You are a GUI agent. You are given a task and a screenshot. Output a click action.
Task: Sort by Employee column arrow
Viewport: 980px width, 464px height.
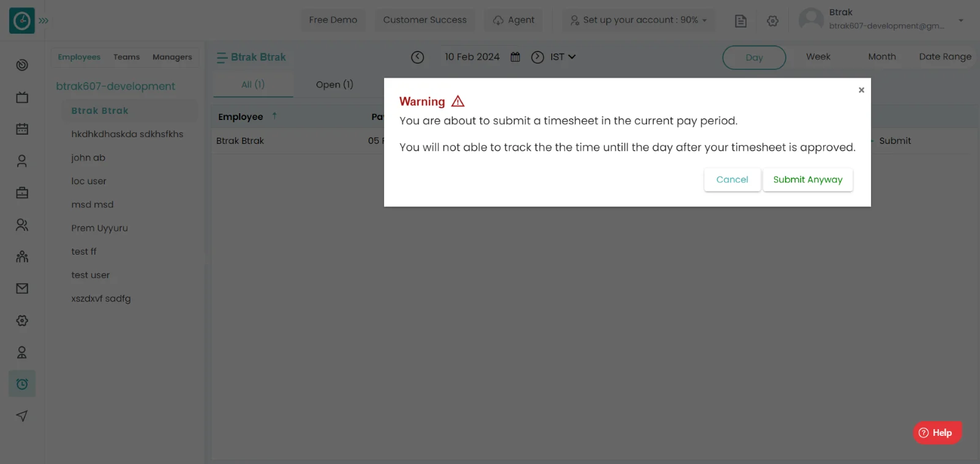274,116
